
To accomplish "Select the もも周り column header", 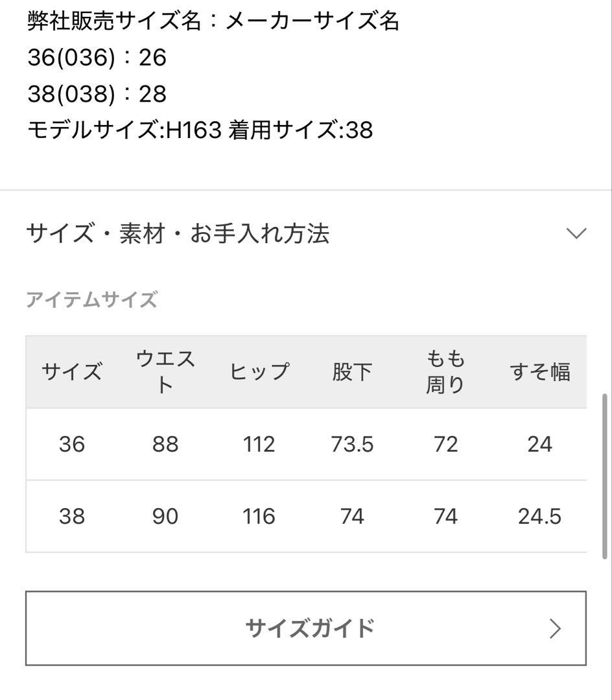I will [x=445, y=371].
